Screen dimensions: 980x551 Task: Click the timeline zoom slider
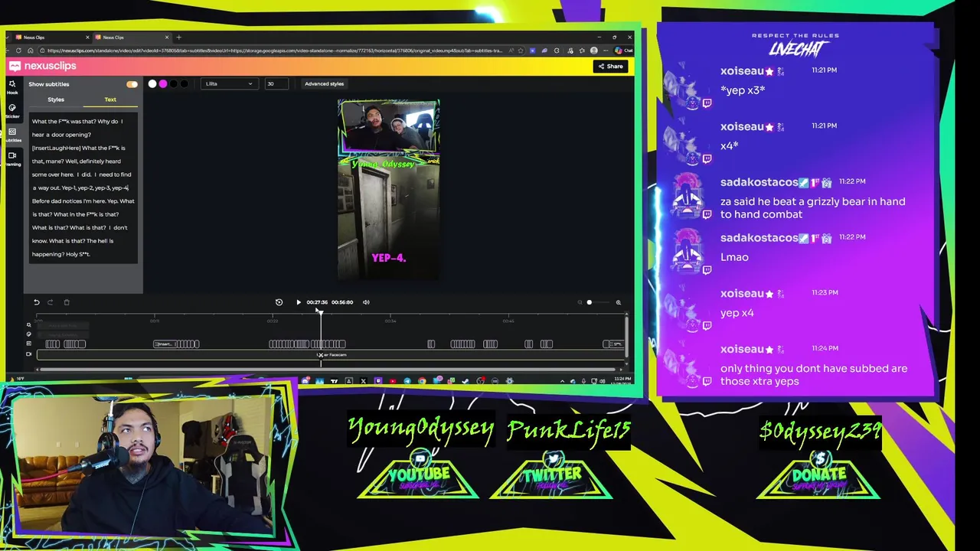[599, 302]
